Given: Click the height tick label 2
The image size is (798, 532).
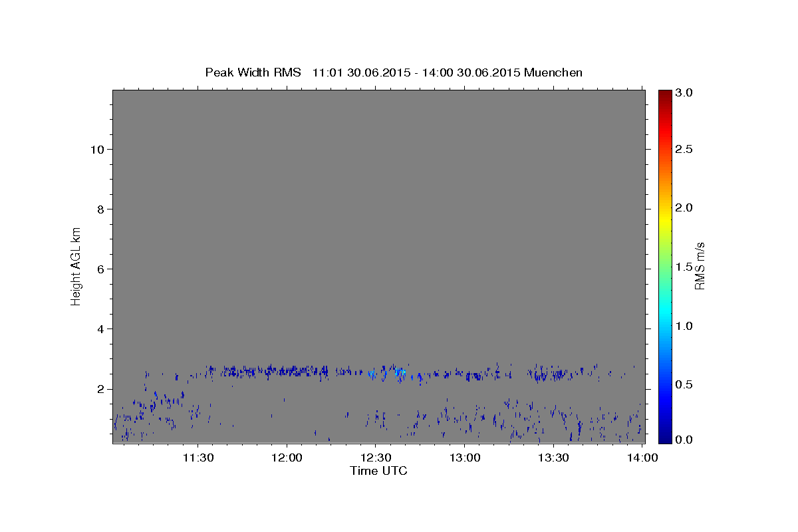Looking at the screenshot, I should [x=100, y=389].
